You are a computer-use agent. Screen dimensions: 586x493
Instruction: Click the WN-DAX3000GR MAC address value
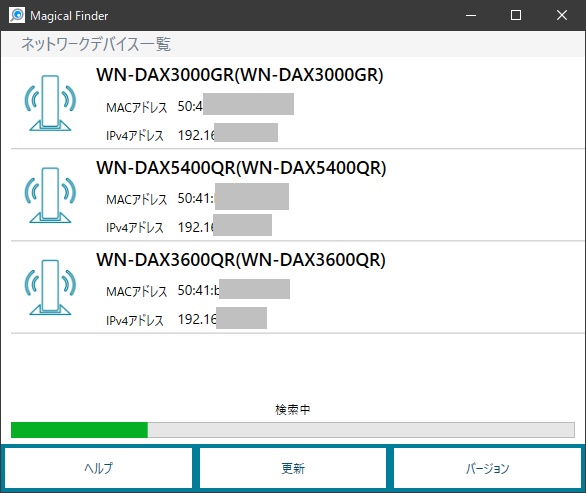point(235,105)
